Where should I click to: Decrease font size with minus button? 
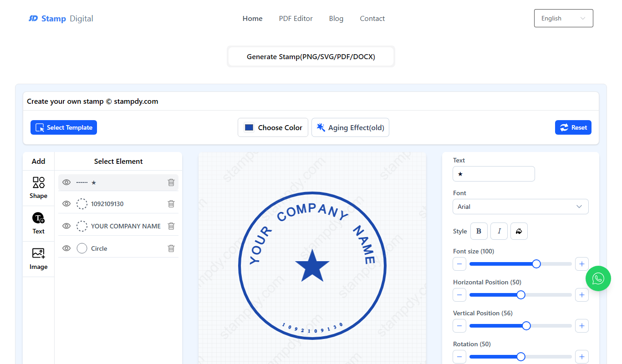tap(459, 264)
